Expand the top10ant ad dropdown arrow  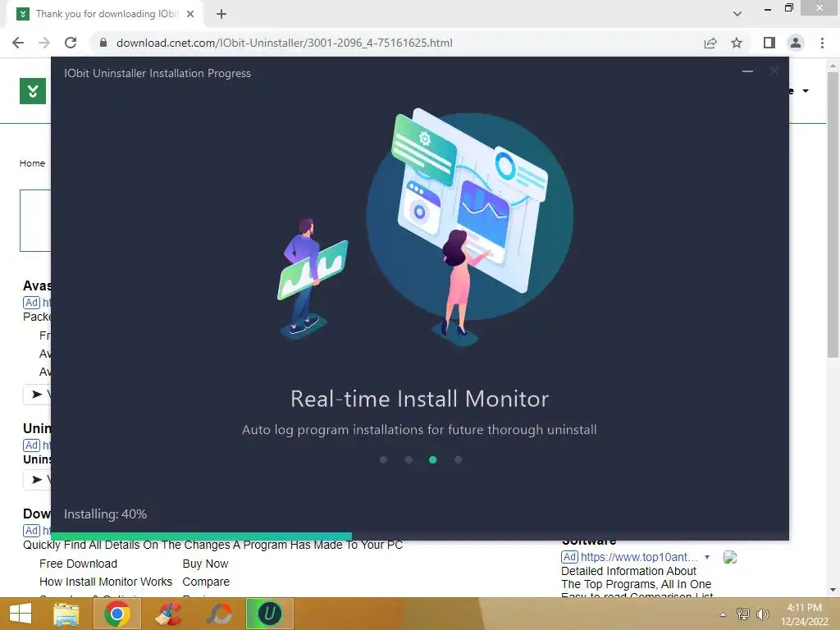[x=707, y=557]
